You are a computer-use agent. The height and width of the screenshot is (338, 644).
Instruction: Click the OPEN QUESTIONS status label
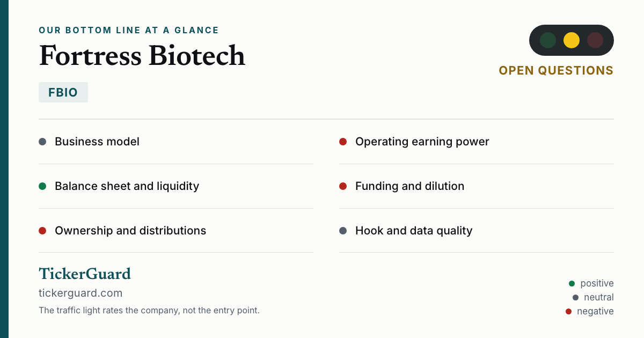[x=556, y=71]
